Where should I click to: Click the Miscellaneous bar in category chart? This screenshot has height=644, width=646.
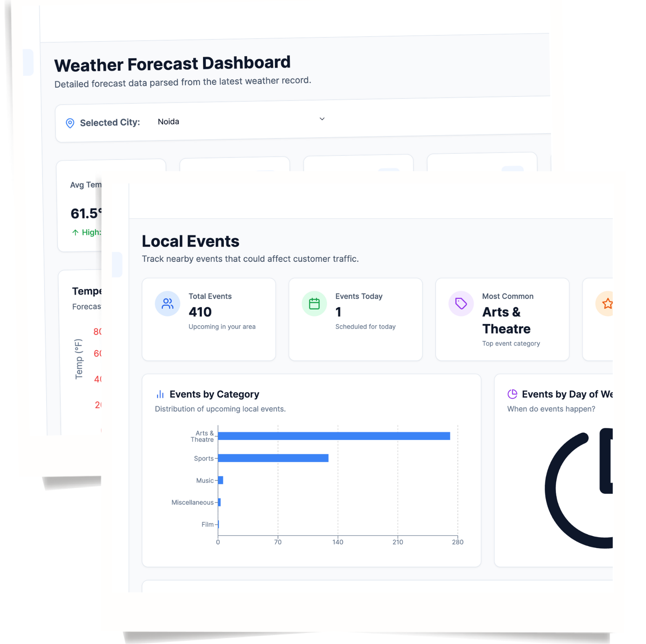pos(219,502)
